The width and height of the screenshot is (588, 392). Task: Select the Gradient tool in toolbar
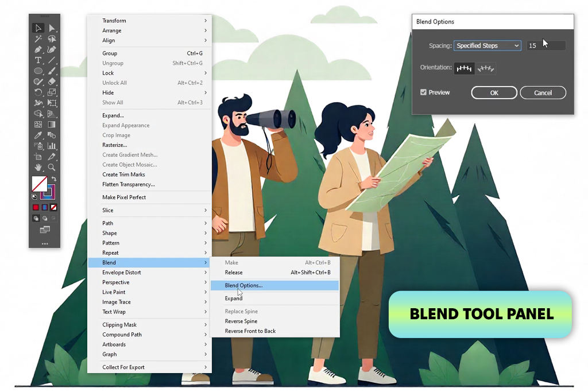(x=52, y=125)
